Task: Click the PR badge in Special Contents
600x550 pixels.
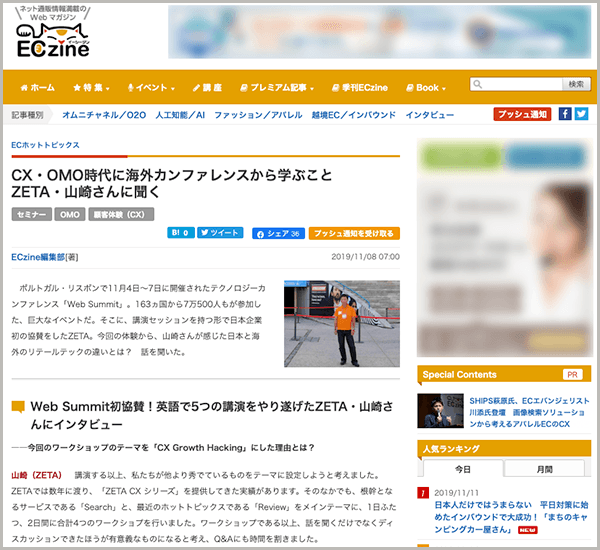Action: [x=572, y=374]
